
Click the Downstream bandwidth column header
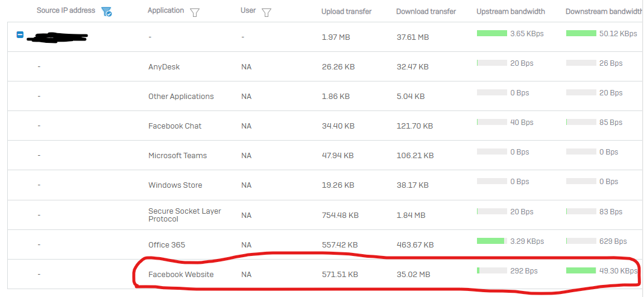click(604, 11)
